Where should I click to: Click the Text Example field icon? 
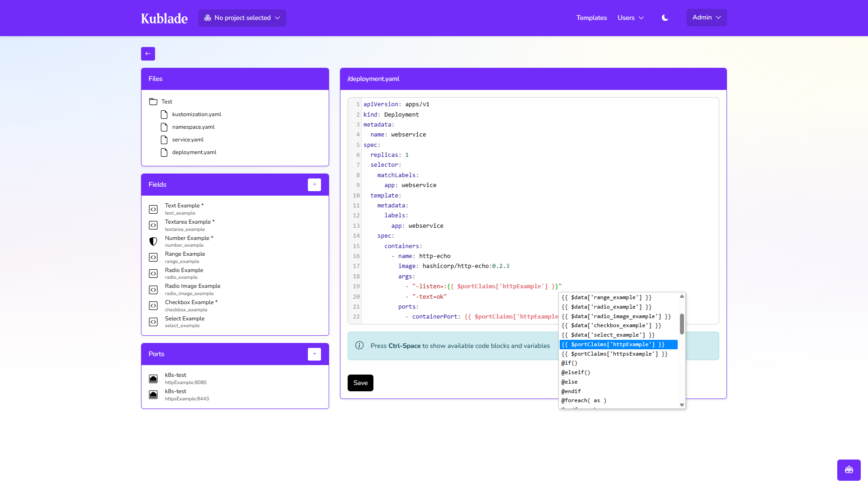(153, 209)
